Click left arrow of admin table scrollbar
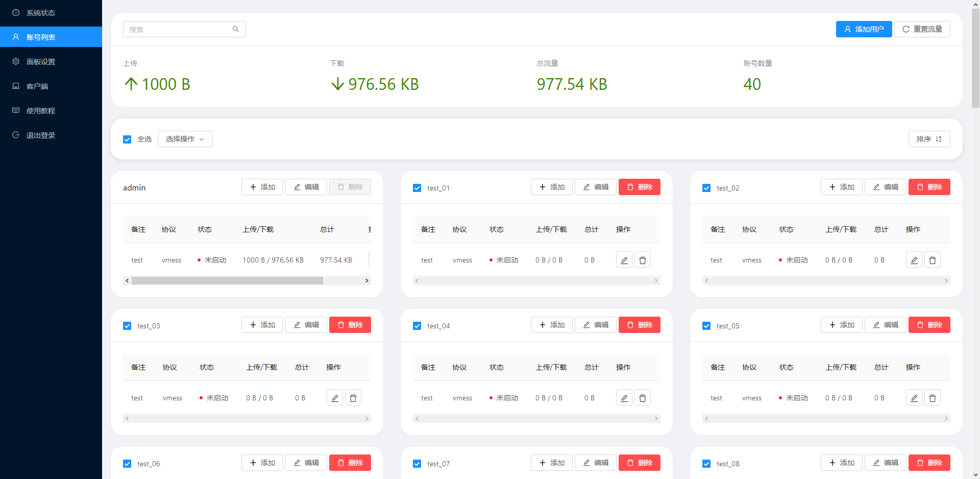This screenshot has height=479, width=980. pyautogui.click(x=127, y=280)
